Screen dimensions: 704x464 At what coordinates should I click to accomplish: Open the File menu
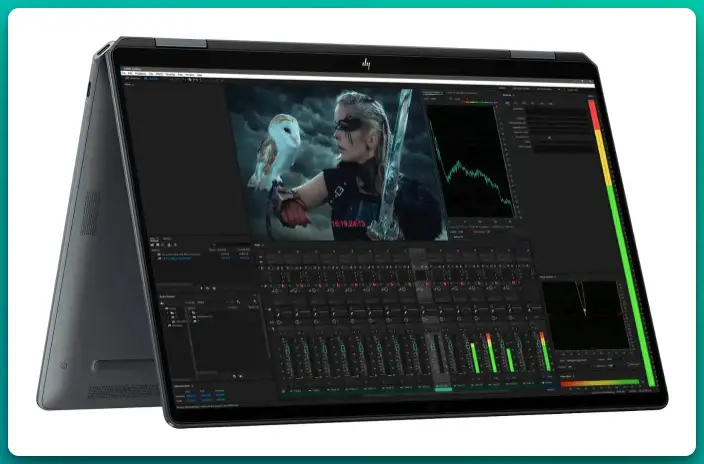(124, 73)
